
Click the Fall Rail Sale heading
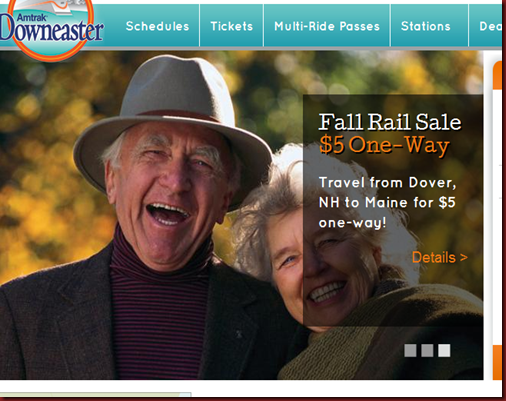click(390, 122)
